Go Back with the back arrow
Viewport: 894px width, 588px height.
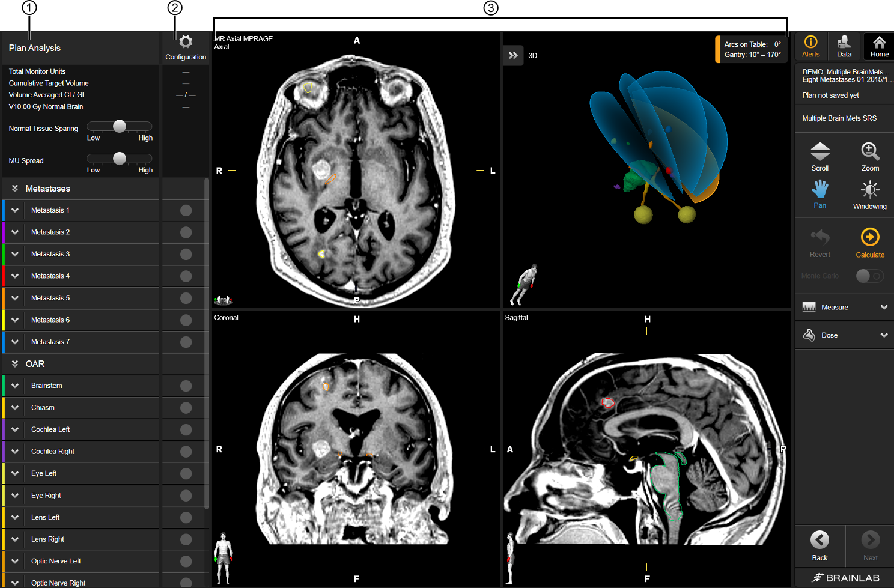(x=819, y=539)
